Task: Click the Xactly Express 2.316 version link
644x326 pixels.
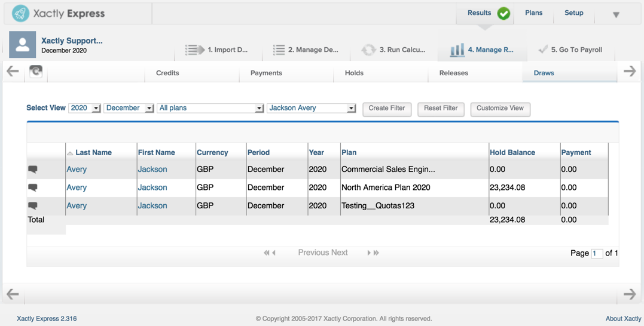Action: click(x=47, y=319)
